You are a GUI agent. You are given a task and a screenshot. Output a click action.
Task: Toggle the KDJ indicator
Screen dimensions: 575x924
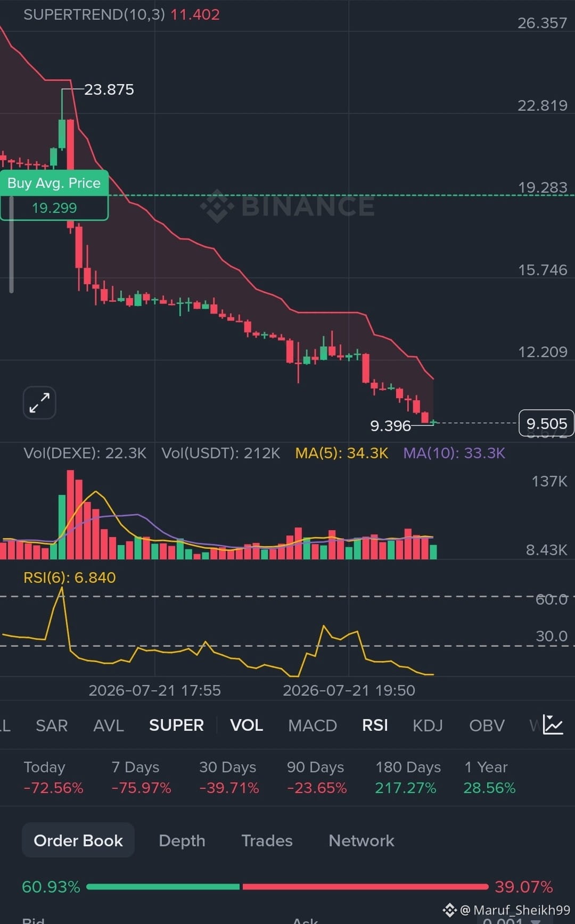(x=428, y=725)
